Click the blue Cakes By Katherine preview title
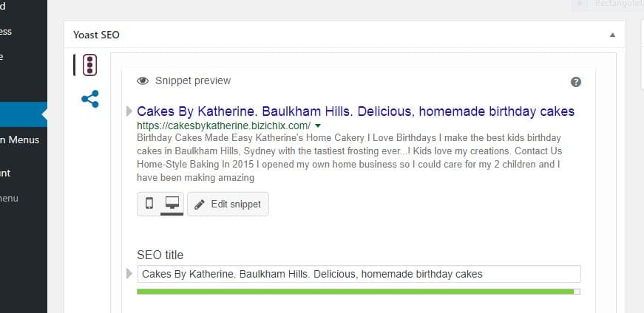This screenshot has height=313, width=644. click(x=355, y=111)
